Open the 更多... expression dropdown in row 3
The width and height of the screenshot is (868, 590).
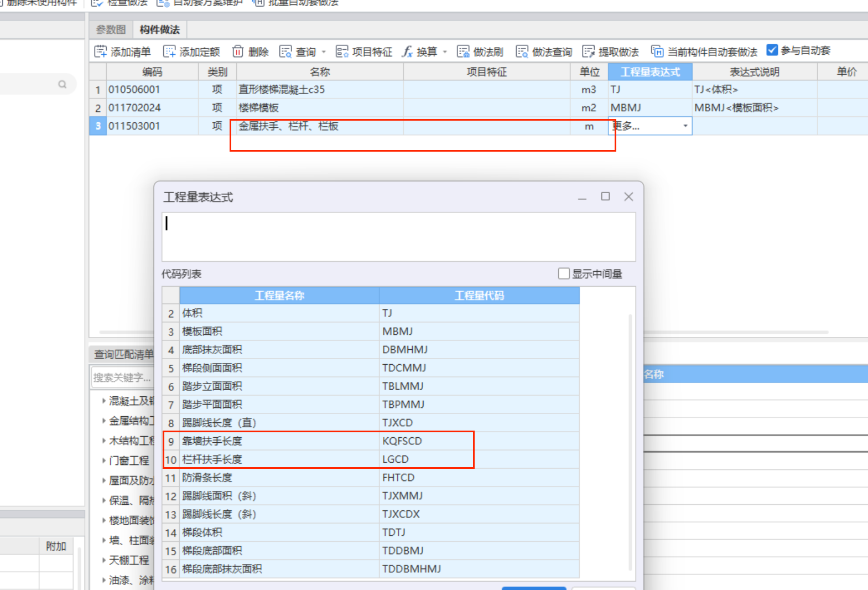tap(685, 126)
